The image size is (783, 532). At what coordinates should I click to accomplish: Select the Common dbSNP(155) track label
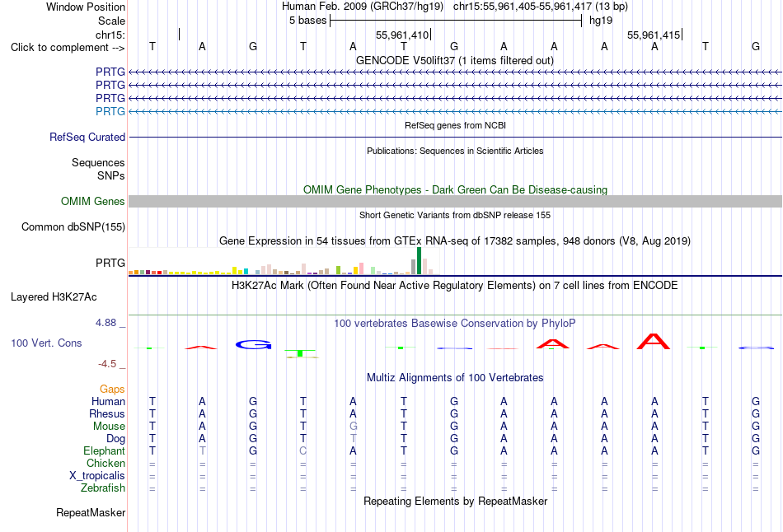coord(73,226)
